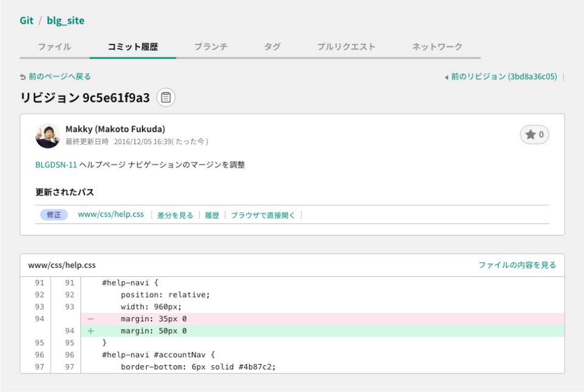Show file 履歴 history
The height and width of the screenshot is (392, 584).
click(212, 215)
